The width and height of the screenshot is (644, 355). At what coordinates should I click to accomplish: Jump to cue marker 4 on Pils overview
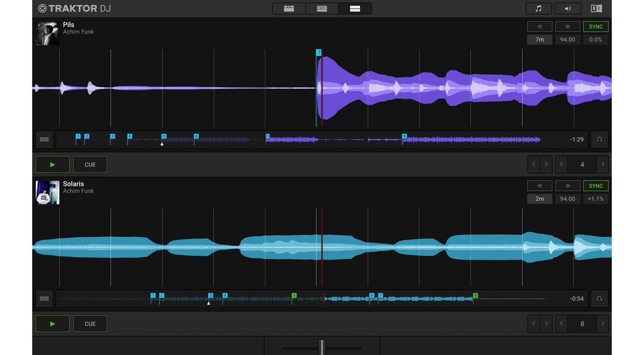point(130,136)
